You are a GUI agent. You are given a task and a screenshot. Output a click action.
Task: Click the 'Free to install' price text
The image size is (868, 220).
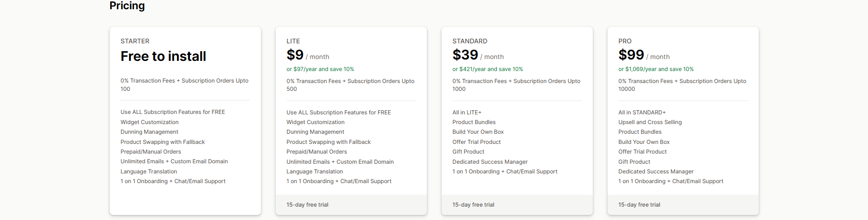(163, 56)
